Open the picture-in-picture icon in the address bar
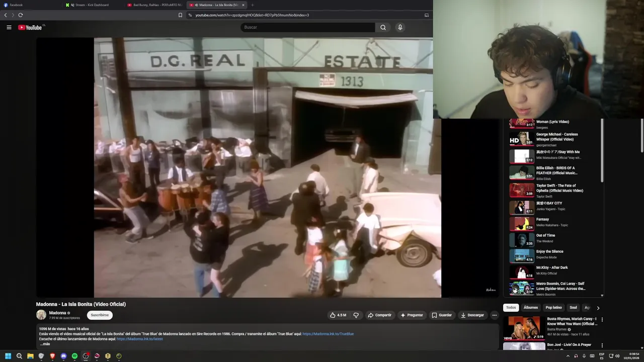Viewport: 644px width, 362px height. coord(427,15)
